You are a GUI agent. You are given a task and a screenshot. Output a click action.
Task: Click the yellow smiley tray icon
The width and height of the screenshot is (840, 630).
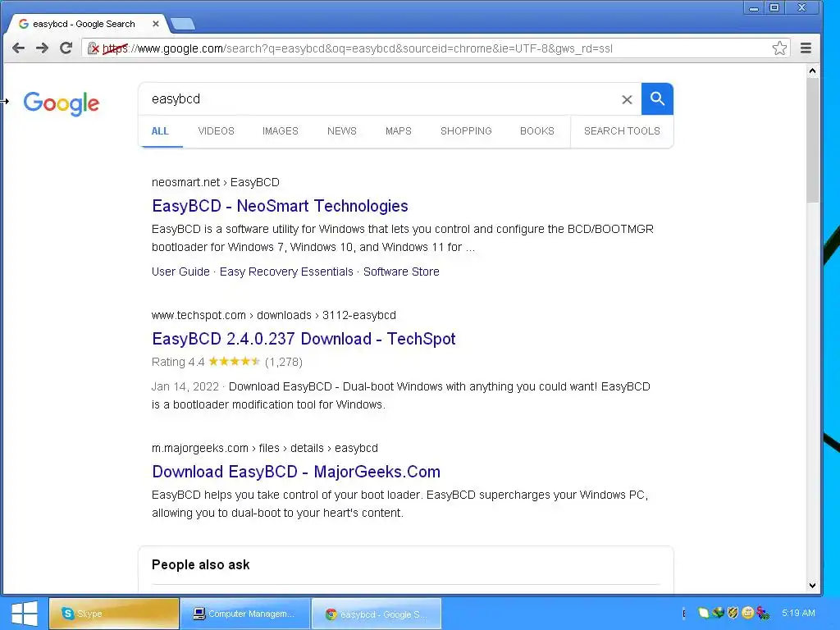tap(748, 613)
